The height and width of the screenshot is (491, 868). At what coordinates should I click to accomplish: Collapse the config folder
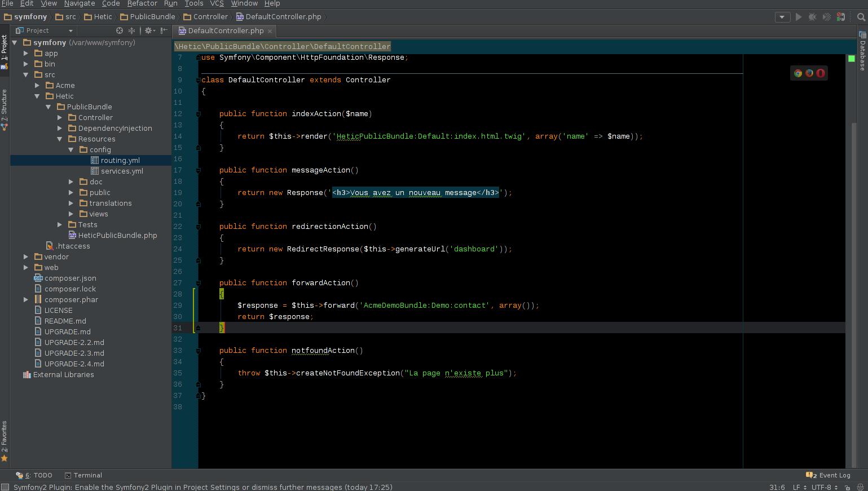tap(71, 150)
